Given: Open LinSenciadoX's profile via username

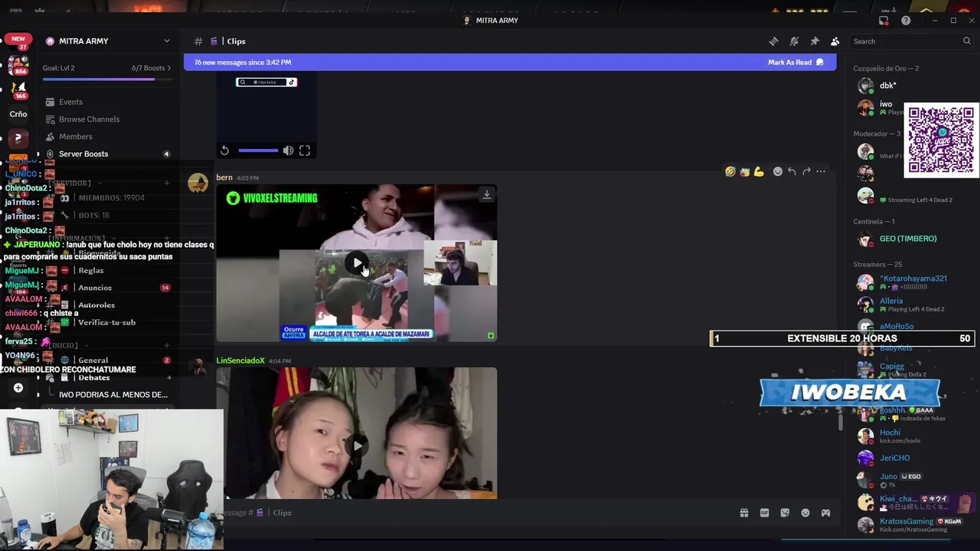Looking at the screenshot, I should point(240,360).
